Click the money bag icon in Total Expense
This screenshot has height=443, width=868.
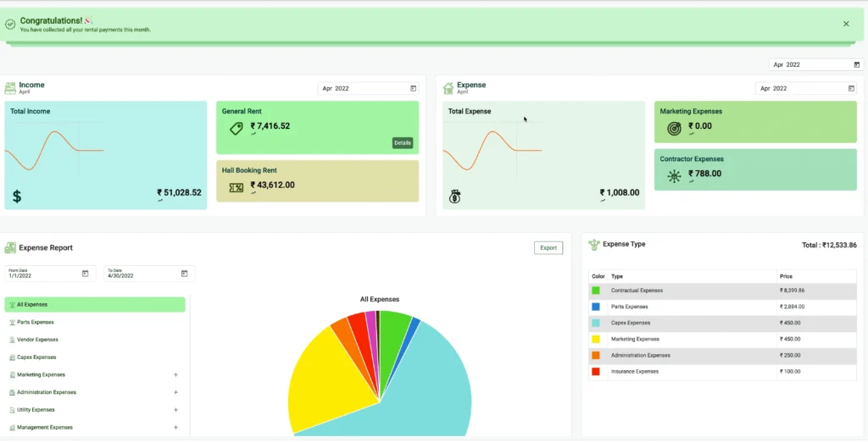pos(454,196)
